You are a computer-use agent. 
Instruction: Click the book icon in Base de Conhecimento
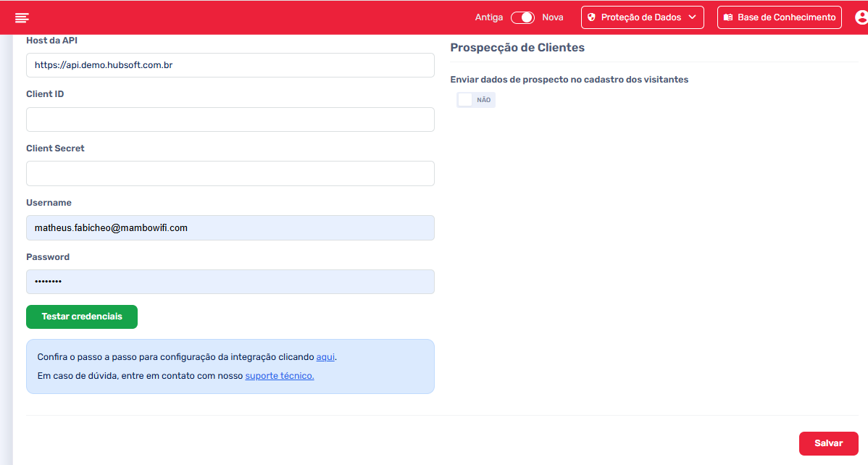point(728,17)
